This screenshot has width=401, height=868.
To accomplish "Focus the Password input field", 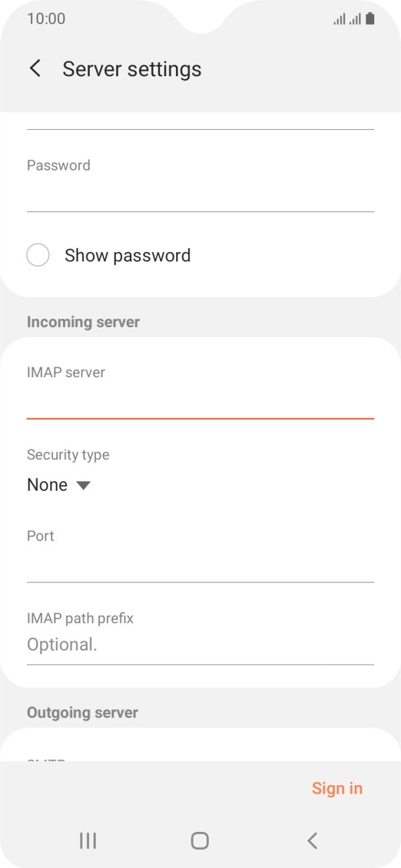I will point(200,191).
